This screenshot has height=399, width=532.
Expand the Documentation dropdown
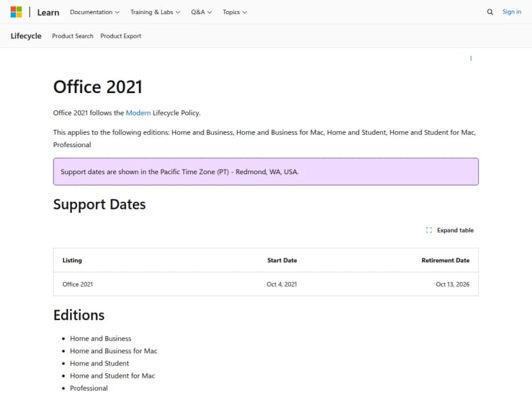point(94,12)
